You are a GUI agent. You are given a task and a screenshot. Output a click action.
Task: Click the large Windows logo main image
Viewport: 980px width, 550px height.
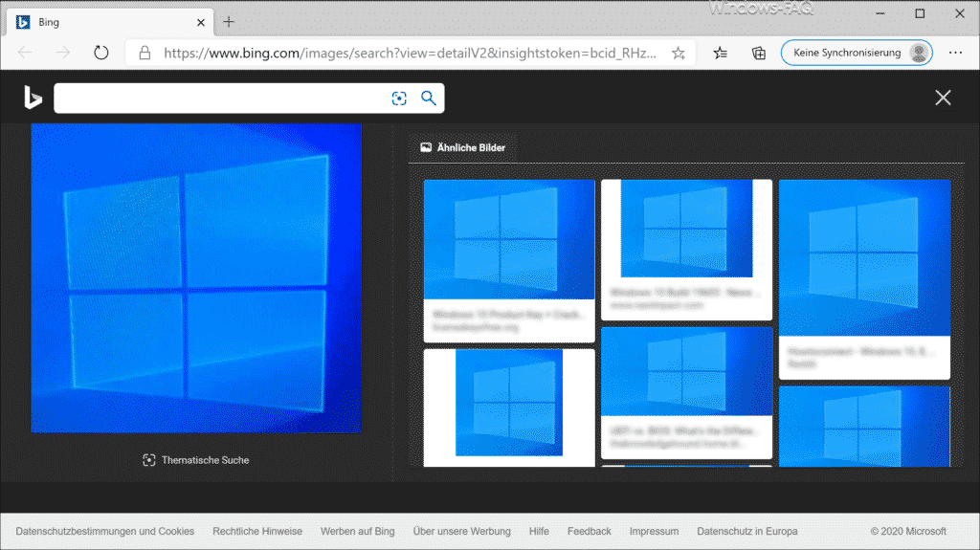pos(196,278)
